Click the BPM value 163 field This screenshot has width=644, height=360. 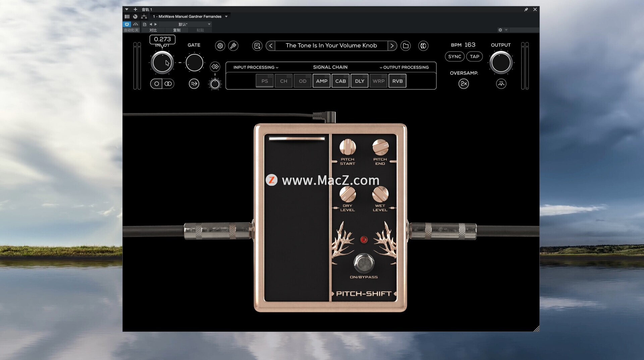[470, 45]
